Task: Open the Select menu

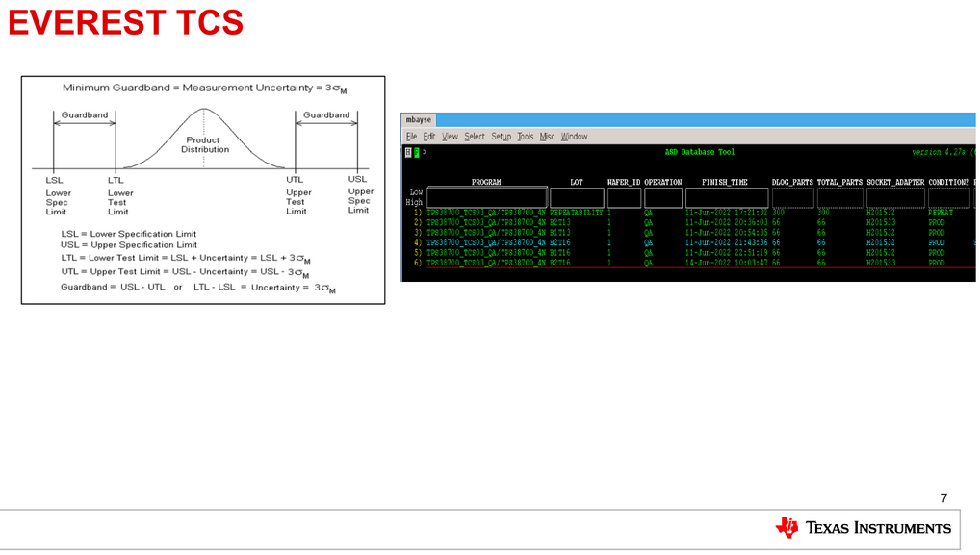Action: click(x=475, y=137)
